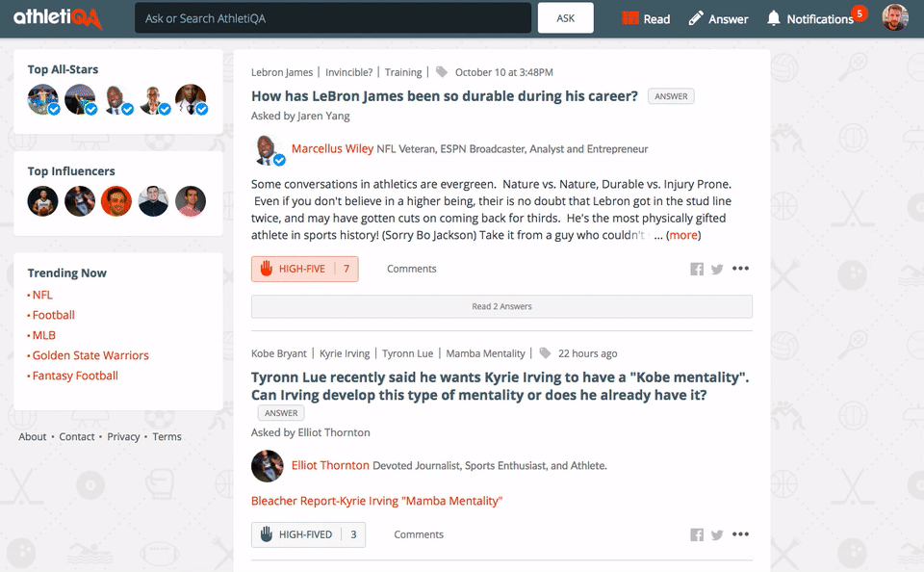Click the fourth Top All-Stars avatar

154,99
